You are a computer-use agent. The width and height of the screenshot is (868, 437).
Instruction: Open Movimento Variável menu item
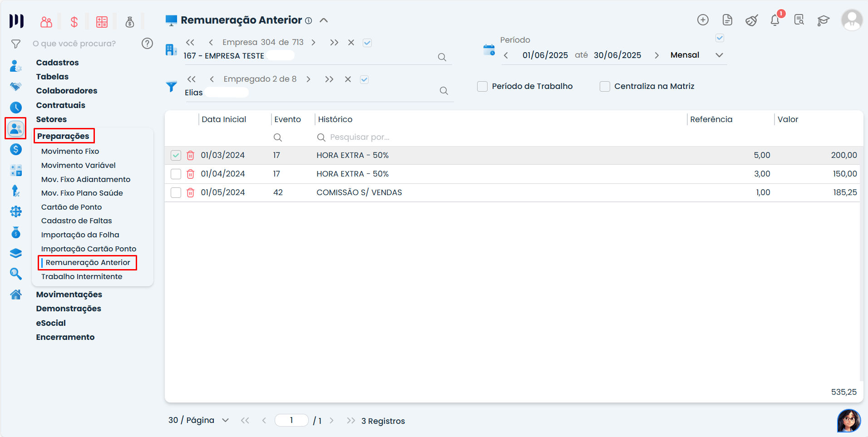pyautogui.click(x=78, y=165)
